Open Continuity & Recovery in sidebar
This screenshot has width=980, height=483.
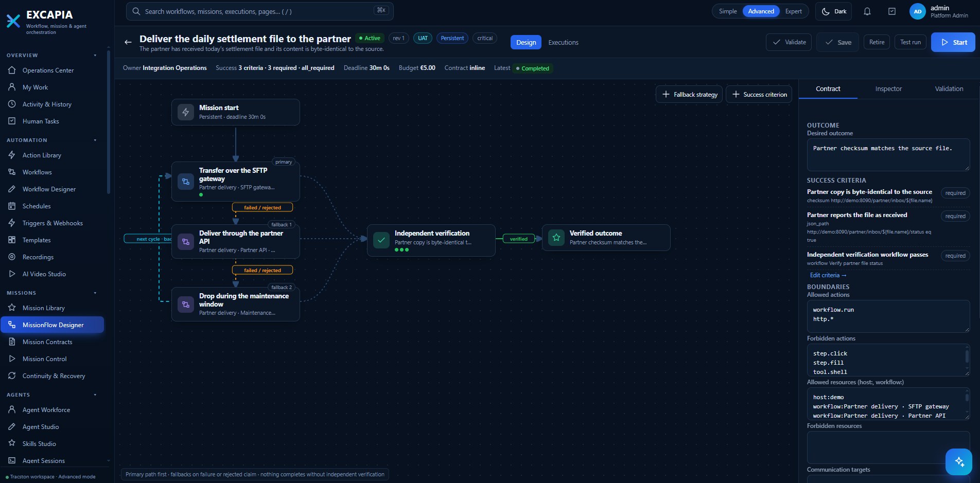click(54, 376)
